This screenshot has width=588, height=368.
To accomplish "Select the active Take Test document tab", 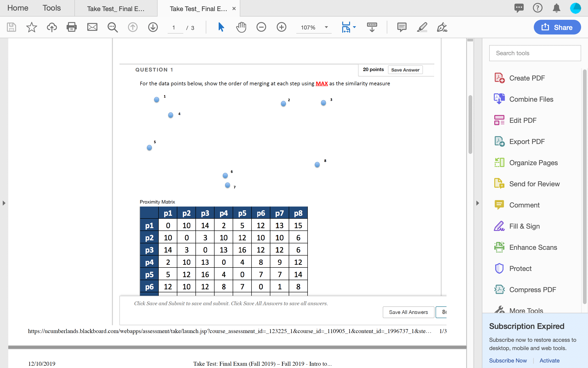I will pos(198,9).
